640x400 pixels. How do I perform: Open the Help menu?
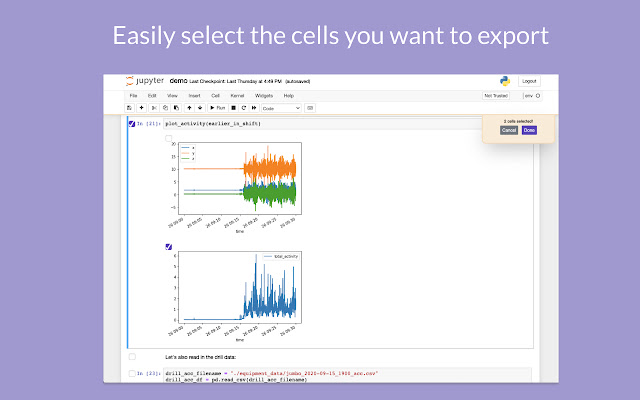289,96
